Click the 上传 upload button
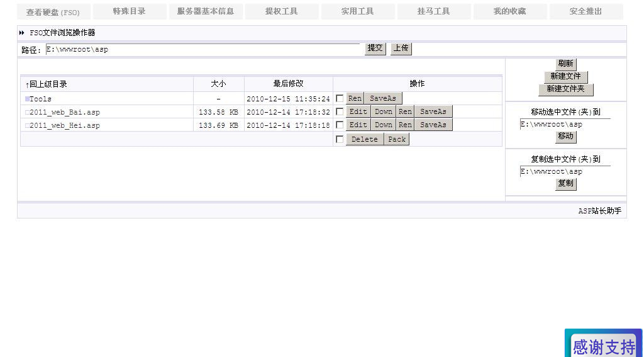This screenshot has height=357, width=644. coord(401,48)
